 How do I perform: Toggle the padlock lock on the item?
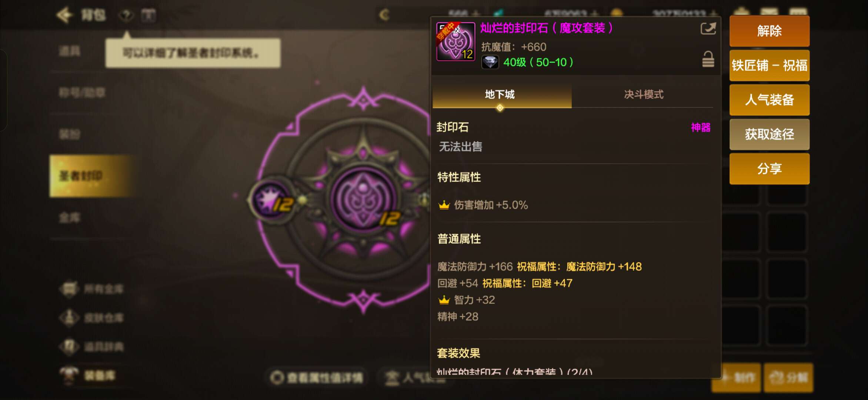(x=708, y=59)
